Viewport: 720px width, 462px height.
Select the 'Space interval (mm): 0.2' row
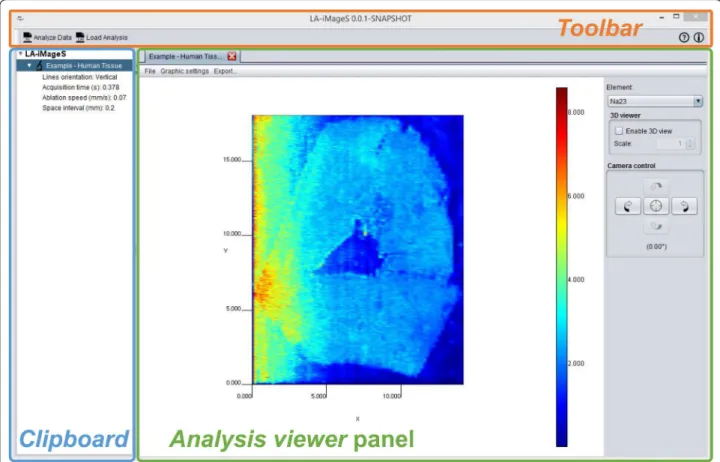pyautogui.click(x=78, y=108)
